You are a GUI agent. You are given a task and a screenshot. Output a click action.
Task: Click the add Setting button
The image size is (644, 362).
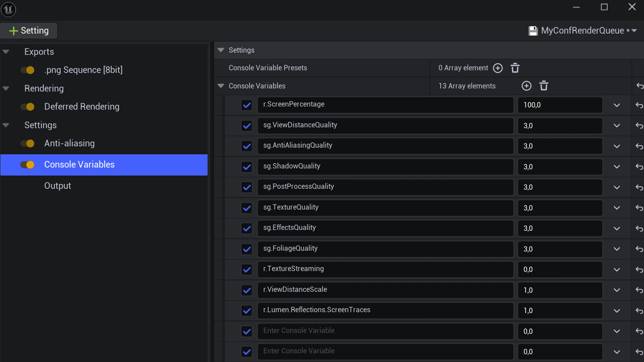point(29,31)
